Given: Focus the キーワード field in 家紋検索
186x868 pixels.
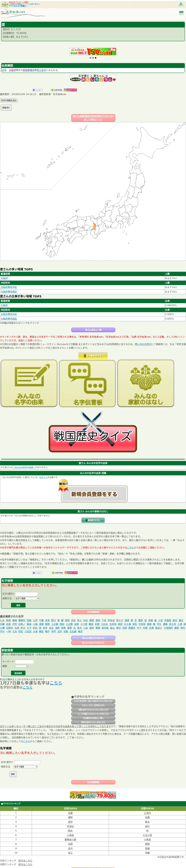Looking at the screenshot, I should pos(24,662).
